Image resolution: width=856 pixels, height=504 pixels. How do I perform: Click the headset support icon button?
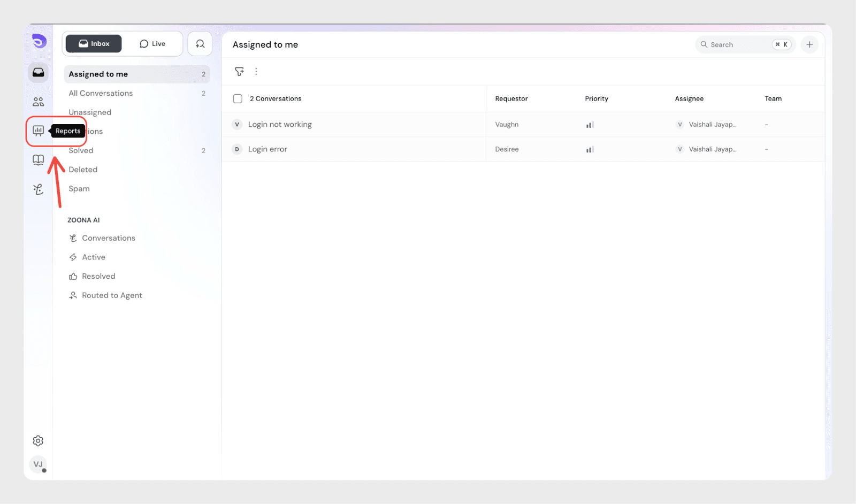(200, 44)
